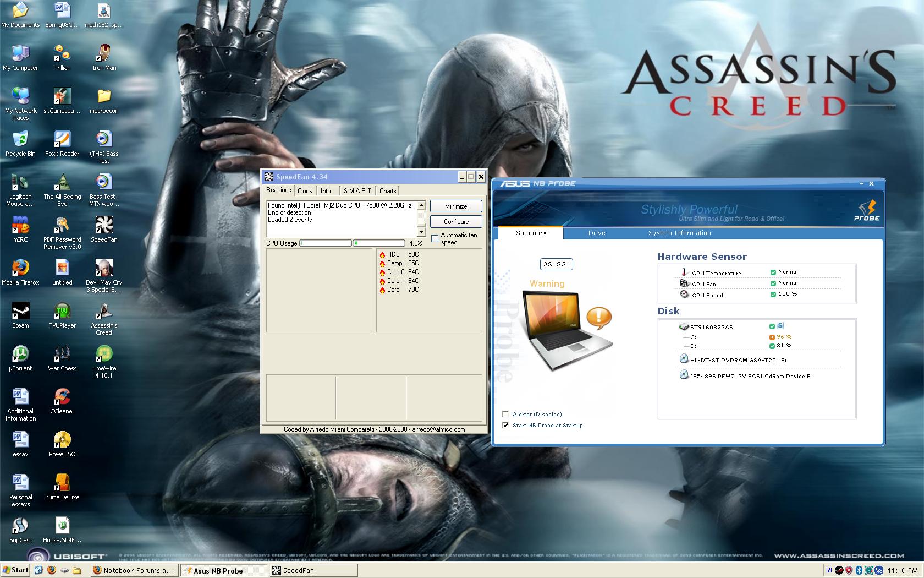
Task: Select HL-DT-ST DVDRAM GSA-T20L E: drive entry
Action: (733, 359)
